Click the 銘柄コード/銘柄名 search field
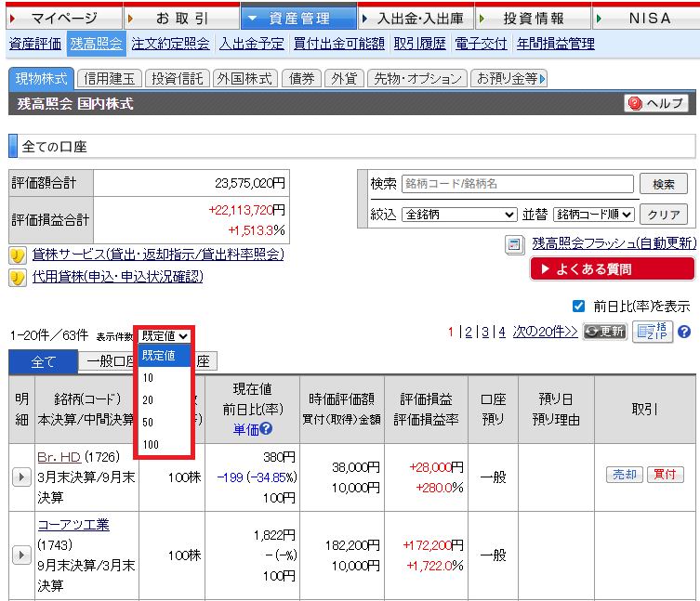 [x=517, y=184]
